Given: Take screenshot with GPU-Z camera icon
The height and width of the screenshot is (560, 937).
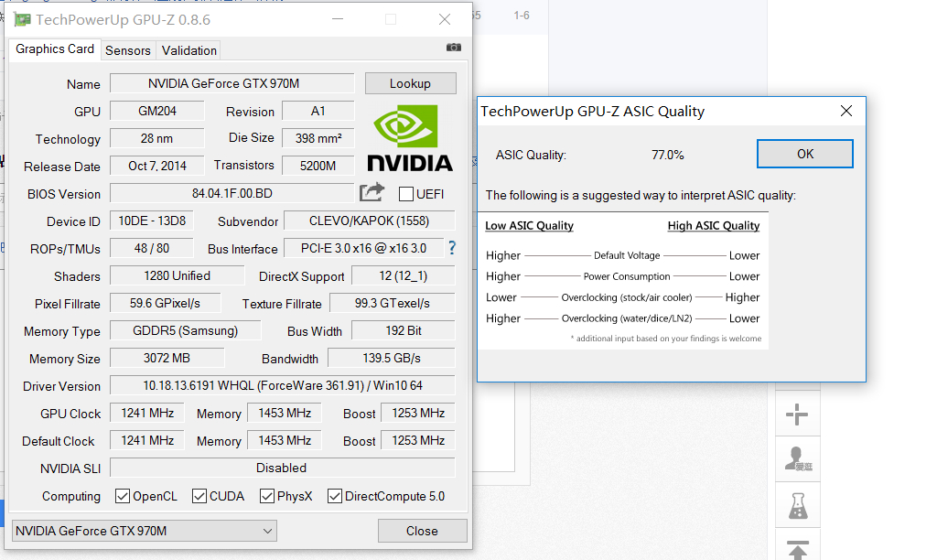Looking at the screenshot, I should pyautogui.click(x=454, y=48).
